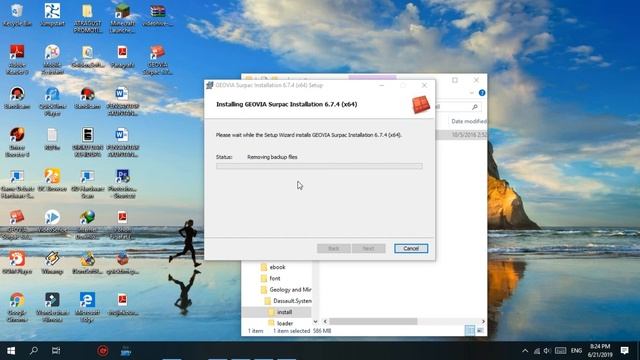Open the Winamp desktop shortcut
The width and height of the screenshot is (640, 360).
pyautogui.click(x=52, y=262)
